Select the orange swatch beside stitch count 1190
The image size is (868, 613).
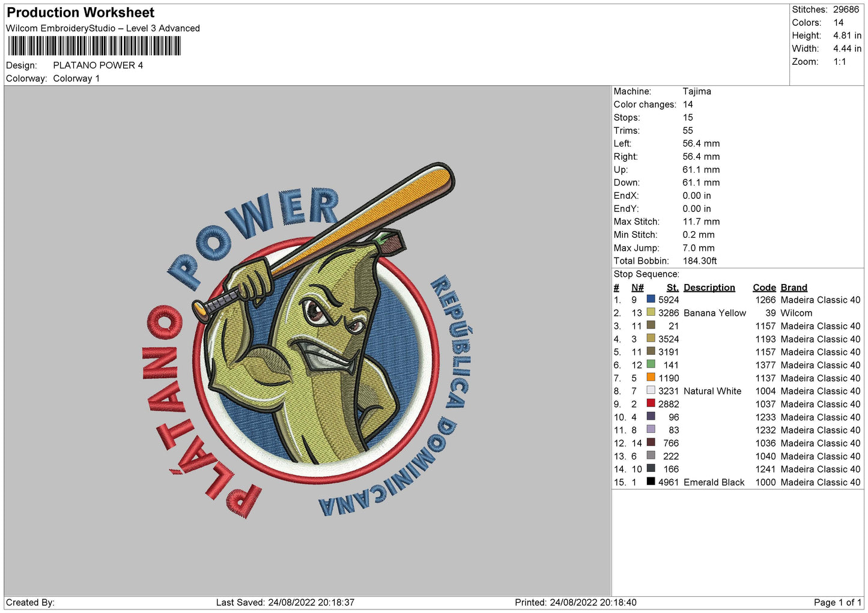pos(651,378)
